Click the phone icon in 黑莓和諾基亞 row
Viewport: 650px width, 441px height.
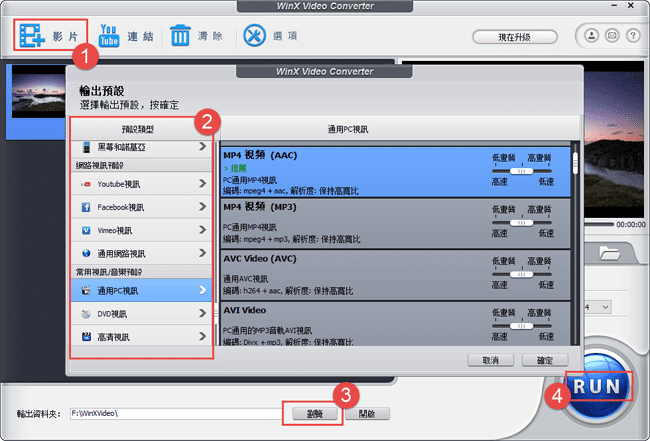(x=86, y=147)
